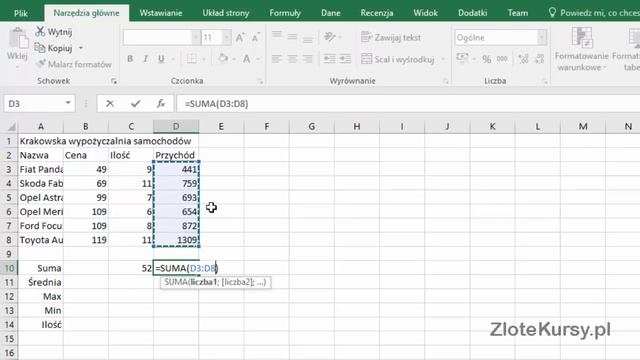Click the font color A icon
Viewport: 640px width, 360px height.
tap(247, 59)
